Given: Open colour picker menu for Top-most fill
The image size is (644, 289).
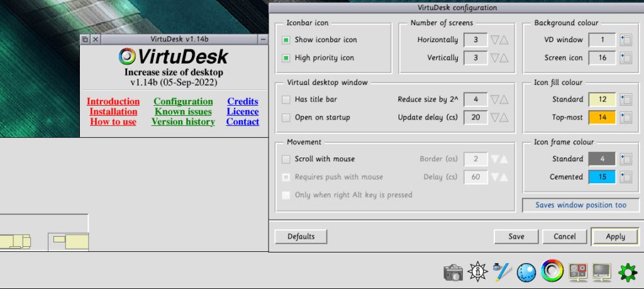Looking at the screenshot, I should 625,118.
